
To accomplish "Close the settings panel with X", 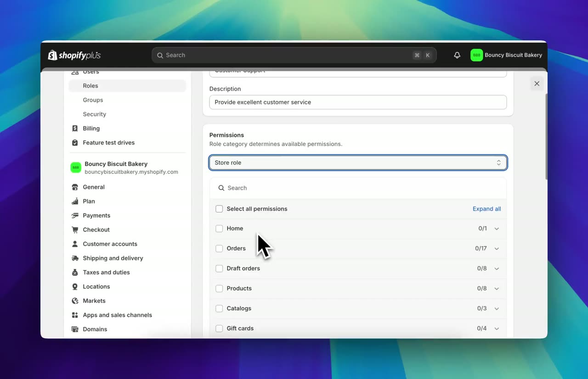I will (537, 84).
